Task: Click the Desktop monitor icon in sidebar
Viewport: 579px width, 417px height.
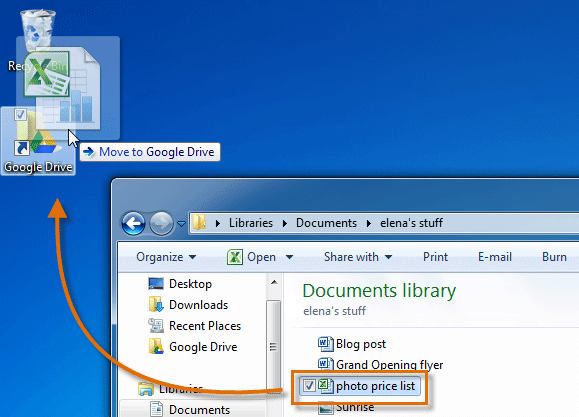Action: point(156,284)
